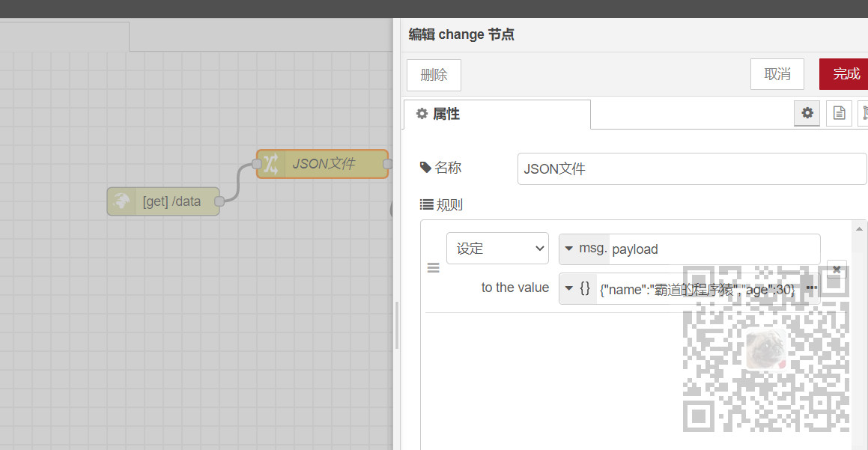
Task: Open the node appearance icon at right edge
Action: 864,113
